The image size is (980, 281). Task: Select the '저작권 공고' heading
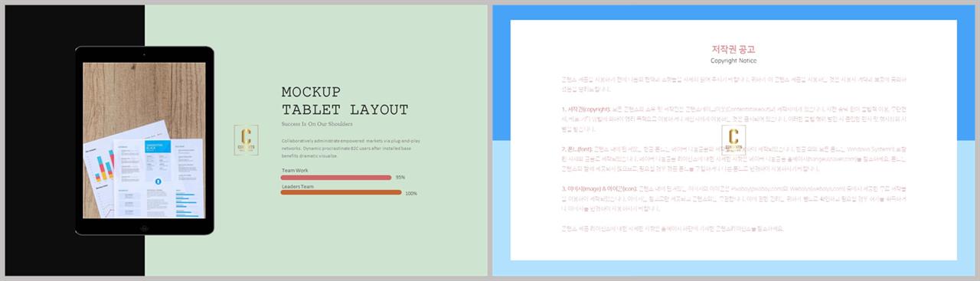pos(733,49)
